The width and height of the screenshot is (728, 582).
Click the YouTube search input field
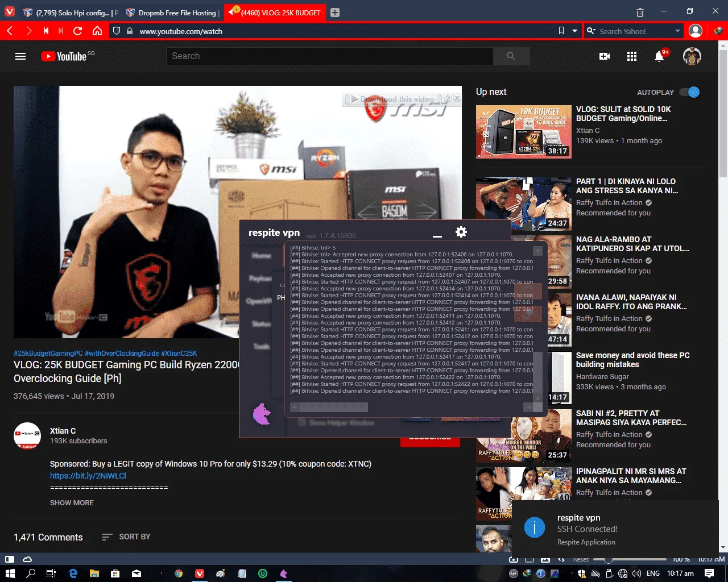(x=330, y=56)
